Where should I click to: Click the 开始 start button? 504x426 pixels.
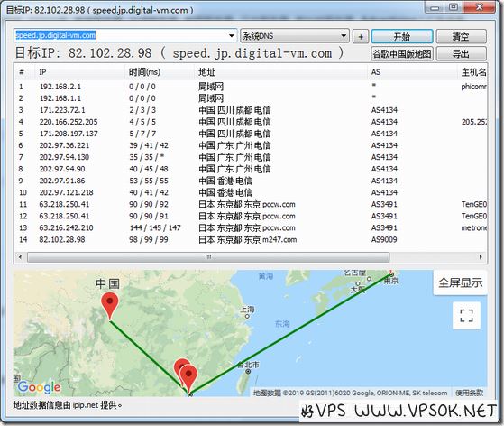point(402,36)
